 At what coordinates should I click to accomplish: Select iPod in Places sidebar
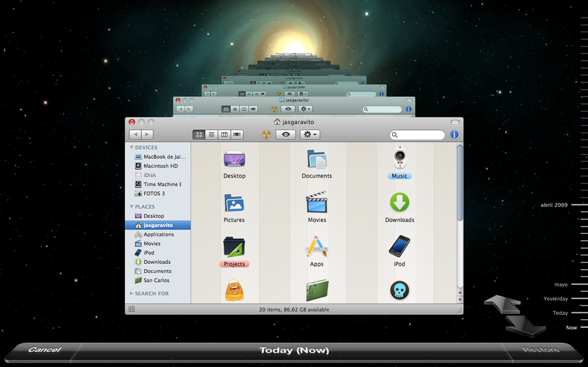click(x=145, y=253)
